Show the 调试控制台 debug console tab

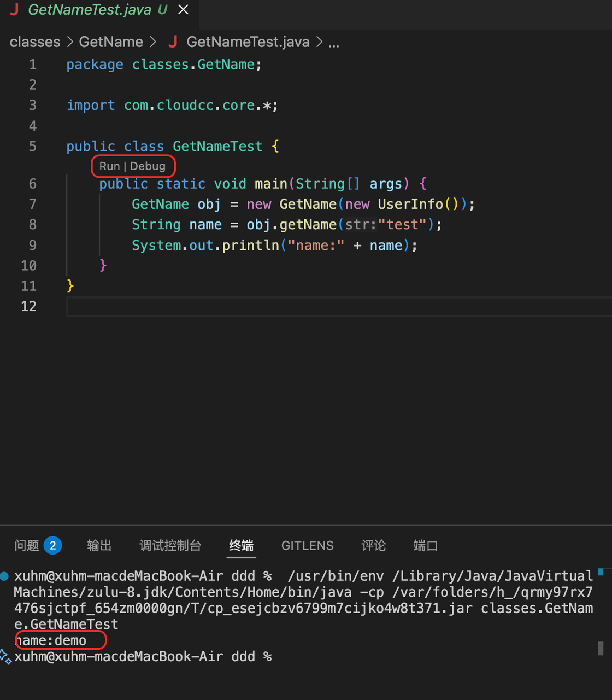coord(170,545)
